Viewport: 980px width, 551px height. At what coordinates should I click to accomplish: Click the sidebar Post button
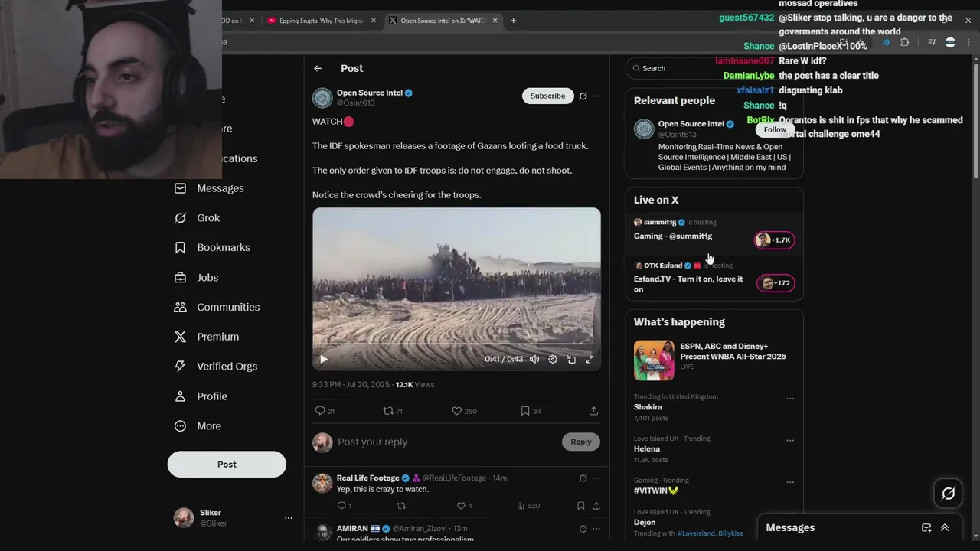(227, 465)
